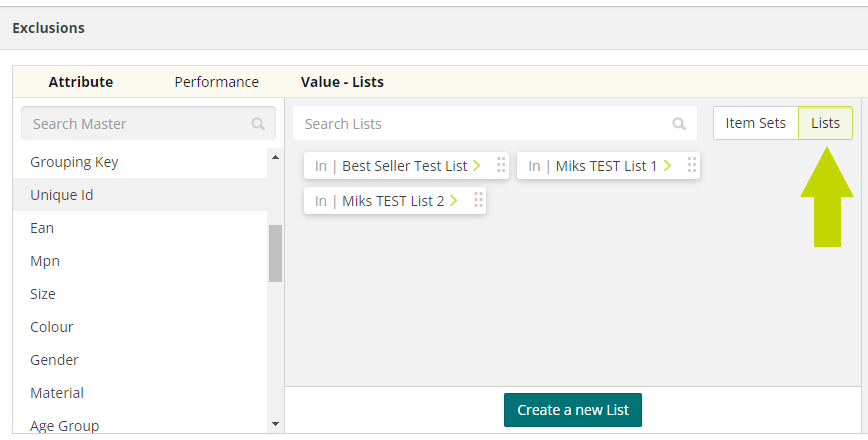
Task: Open the Performance tab
Action: pyautogui.click(x=216, y=82)
